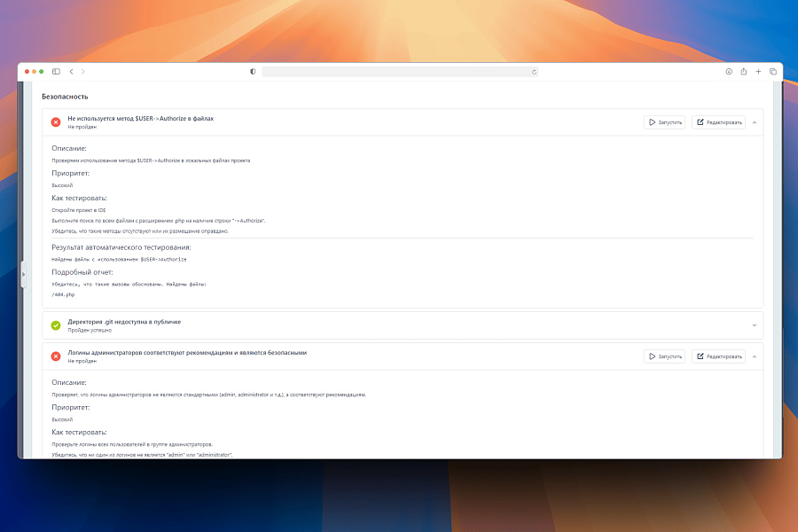The height and width of the screenshot is (532, 798).
Task: Go forward with the browser forward arrow
Action: click(x=83, y=72)
